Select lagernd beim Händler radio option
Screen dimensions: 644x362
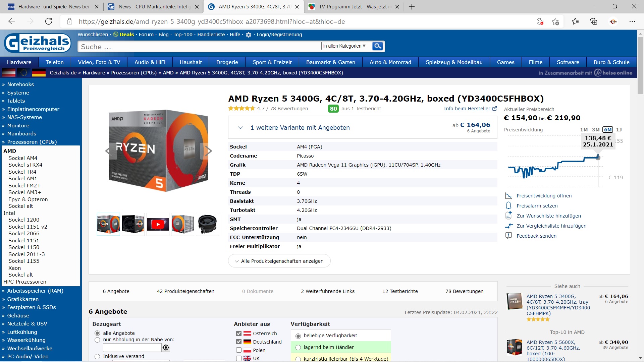pyautogui.click(x=298, y=348)
